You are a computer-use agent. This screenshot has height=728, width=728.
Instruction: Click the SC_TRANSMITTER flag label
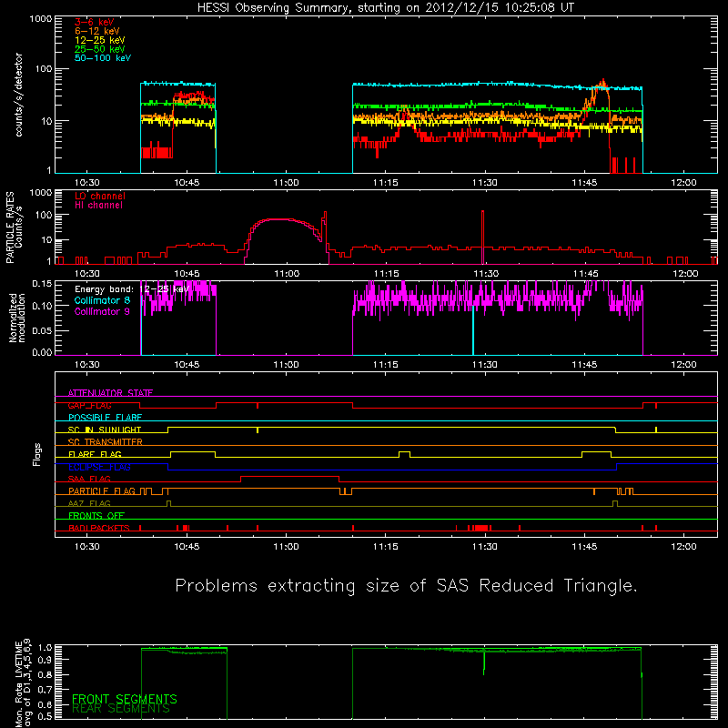point(106,442)
